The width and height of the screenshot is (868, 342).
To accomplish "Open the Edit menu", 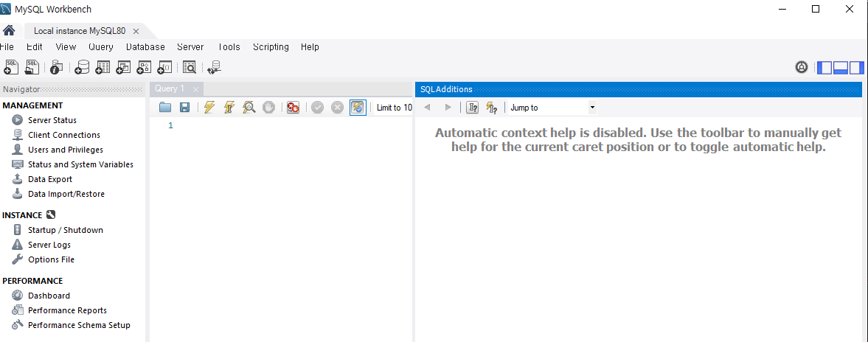I will (35, 47).
